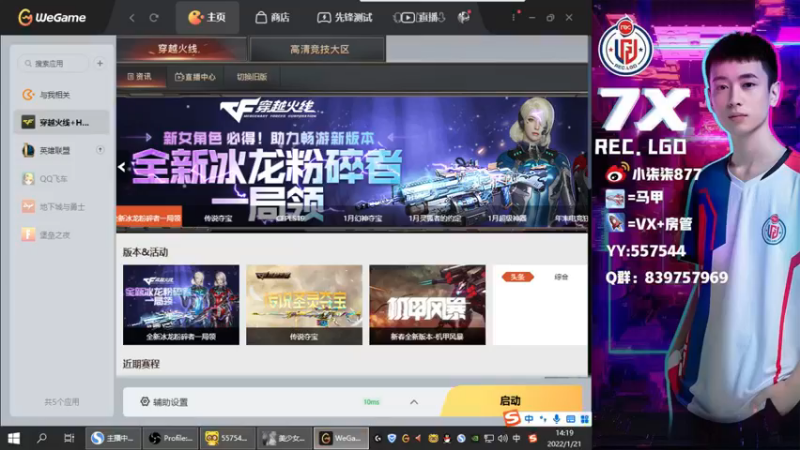Click the QQ penguin tray icon
This screenshot has height=450, width=800.
pyautogui.click(x=447, y=438)
